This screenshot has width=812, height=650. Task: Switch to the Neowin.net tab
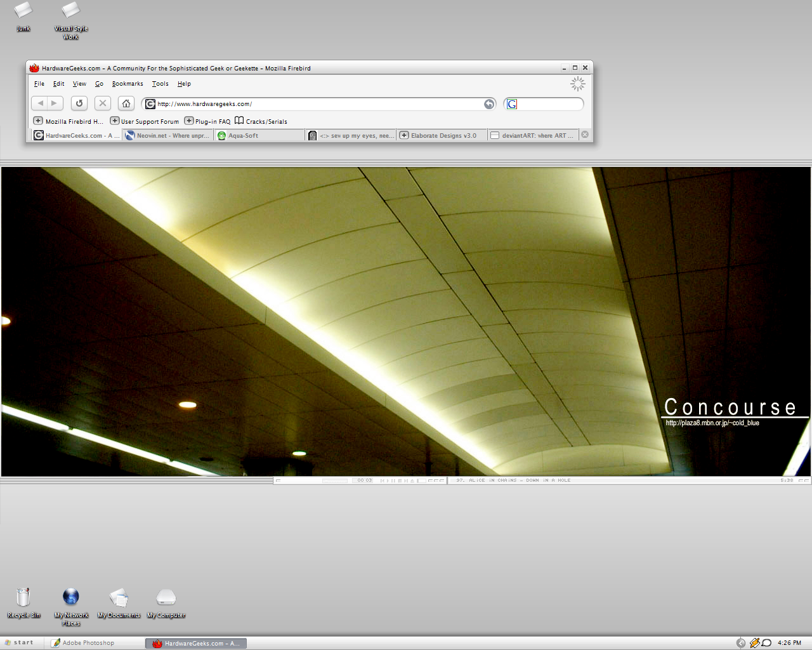167,135
